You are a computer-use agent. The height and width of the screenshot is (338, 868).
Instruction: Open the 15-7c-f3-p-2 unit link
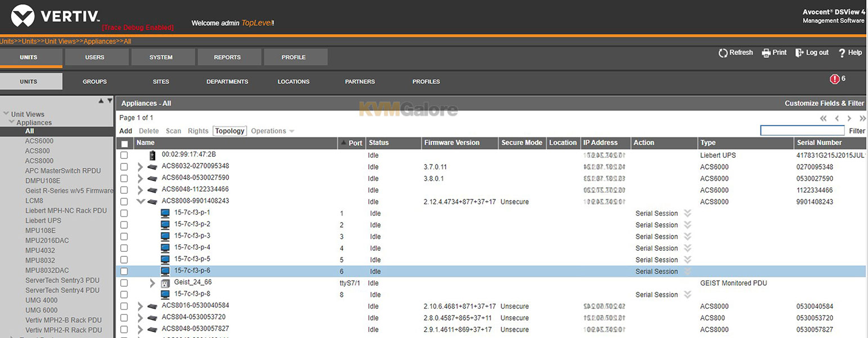[x=192, y=225]
